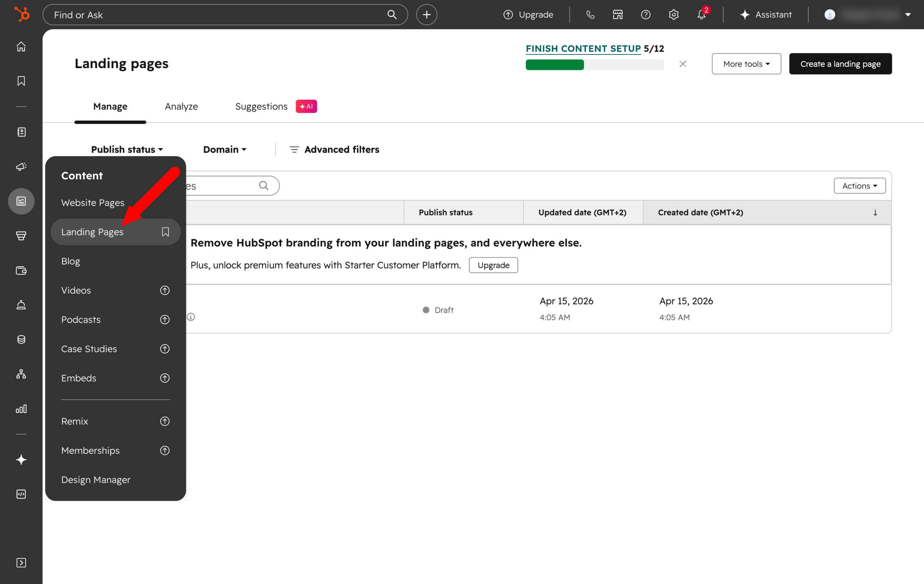
Task: Dismiss the content setup progress banner
Action: pyautogui.click(x=682, y=63)
